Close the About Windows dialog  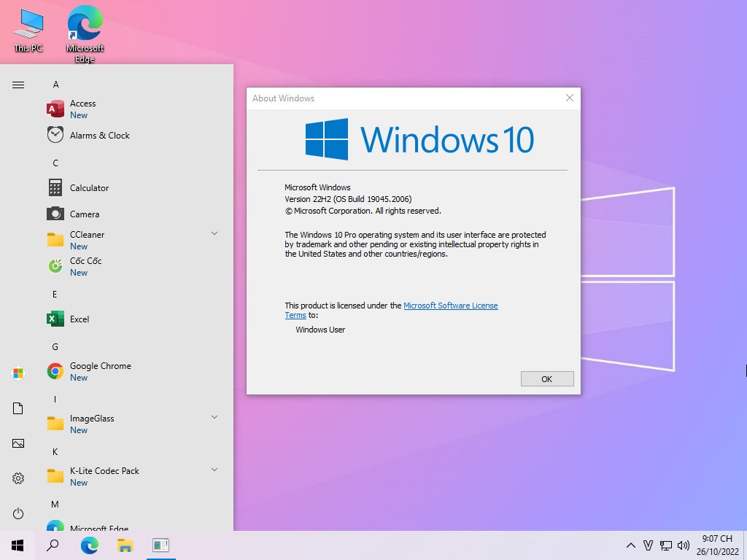(x=569, y=98)
